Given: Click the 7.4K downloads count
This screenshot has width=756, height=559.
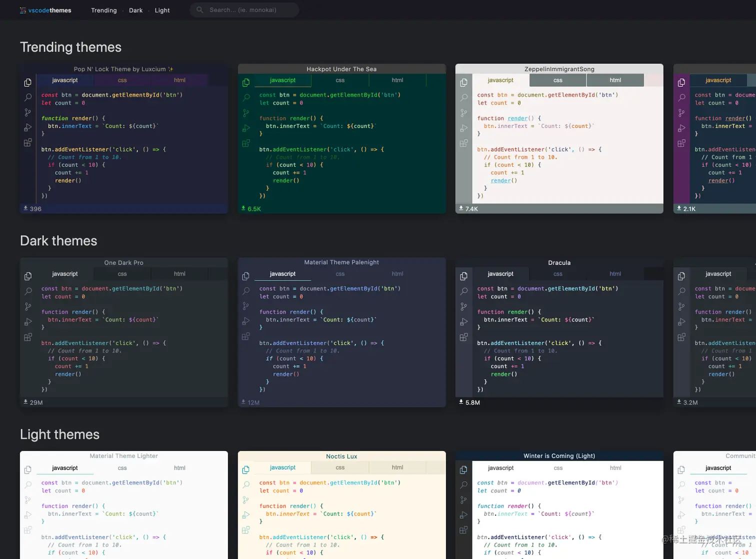Looking at the screenshot, I should click(469, 208).
